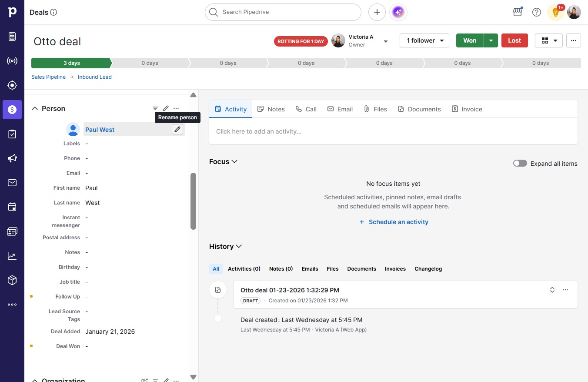Open the Files tab beside the Email tab
This screenshot has width=588, height=382.
(375, 109)
